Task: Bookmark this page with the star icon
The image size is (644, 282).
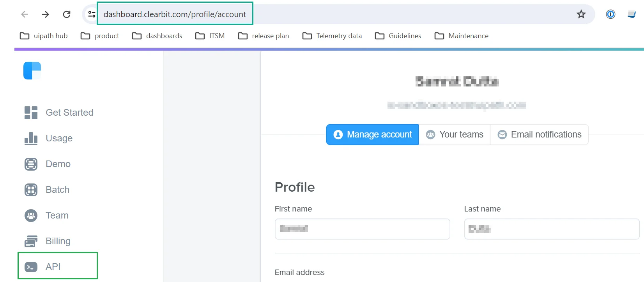Action: [x=581, y=14]
